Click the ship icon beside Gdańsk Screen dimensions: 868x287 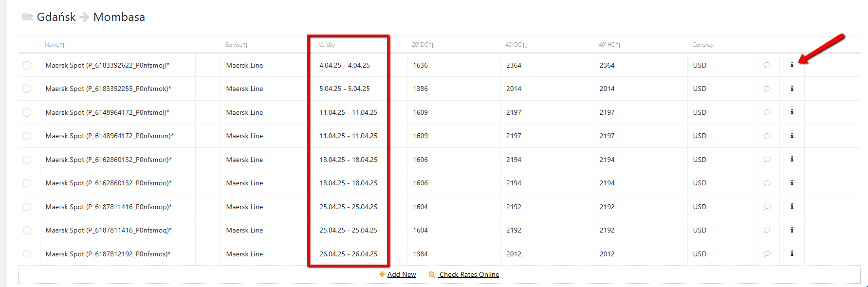tap(27, 17)
